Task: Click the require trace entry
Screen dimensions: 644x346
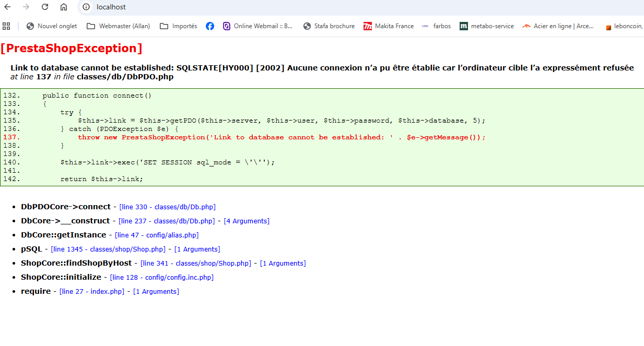Action: (x=36, y=291)
